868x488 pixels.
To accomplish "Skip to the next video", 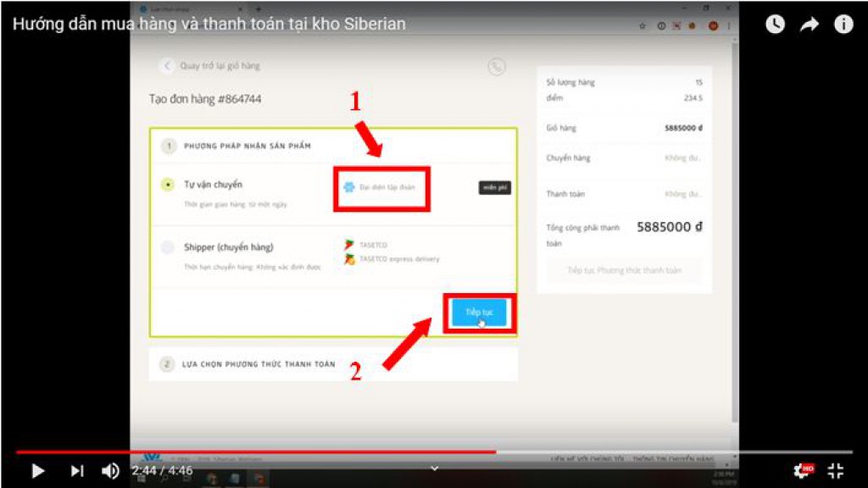I will [77, 471].
